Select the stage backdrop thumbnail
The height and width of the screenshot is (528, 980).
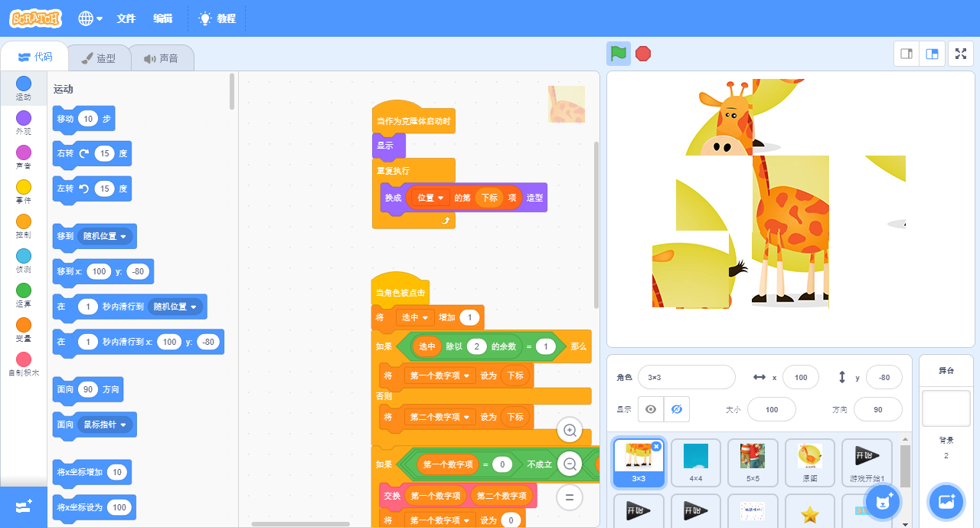pyautogui.click(x=946, y=408)
